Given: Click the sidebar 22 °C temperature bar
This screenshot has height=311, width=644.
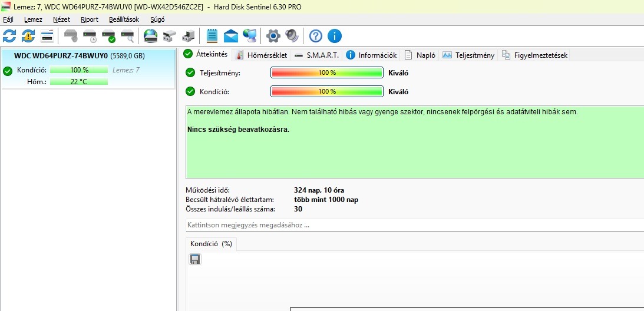Looking at the screenshot, I should pos(79,81).
